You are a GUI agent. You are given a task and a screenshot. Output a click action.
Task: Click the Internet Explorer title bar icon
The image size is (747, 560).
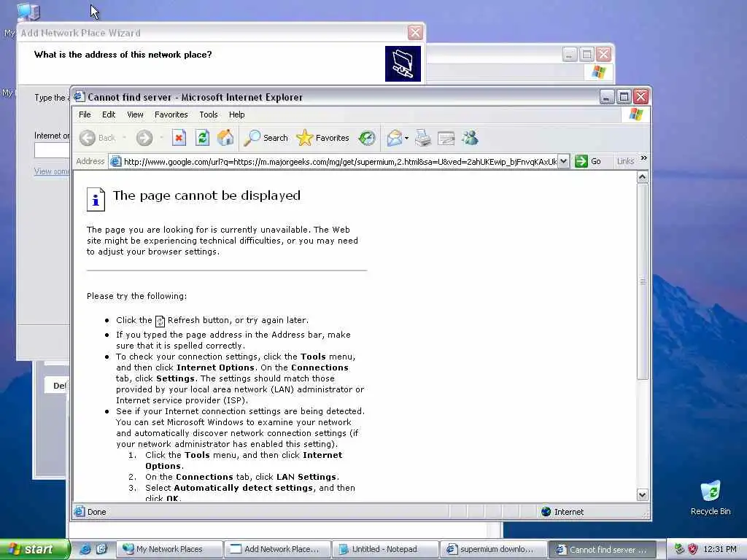pos(79,97)
